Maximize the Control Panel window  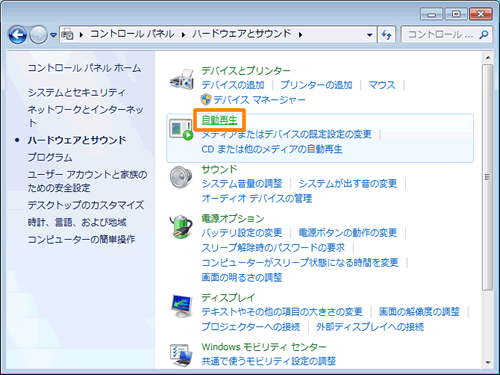456,14
